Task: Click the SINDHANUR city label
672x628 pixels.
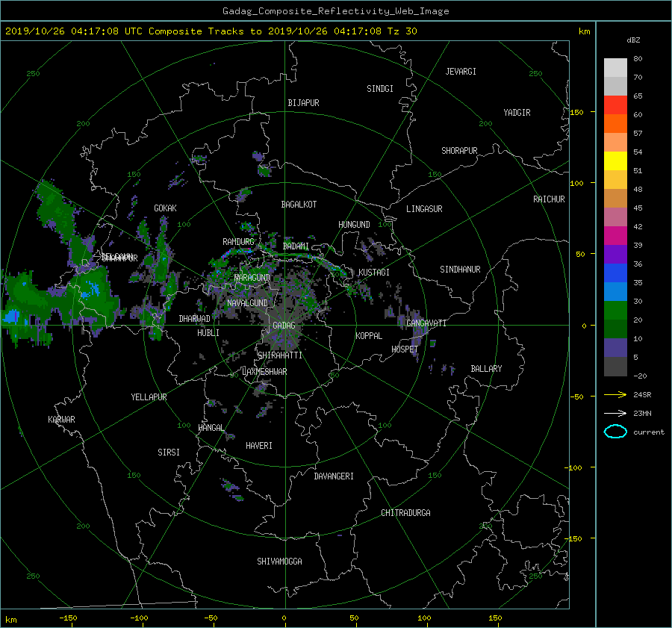Action: (460, 270)
